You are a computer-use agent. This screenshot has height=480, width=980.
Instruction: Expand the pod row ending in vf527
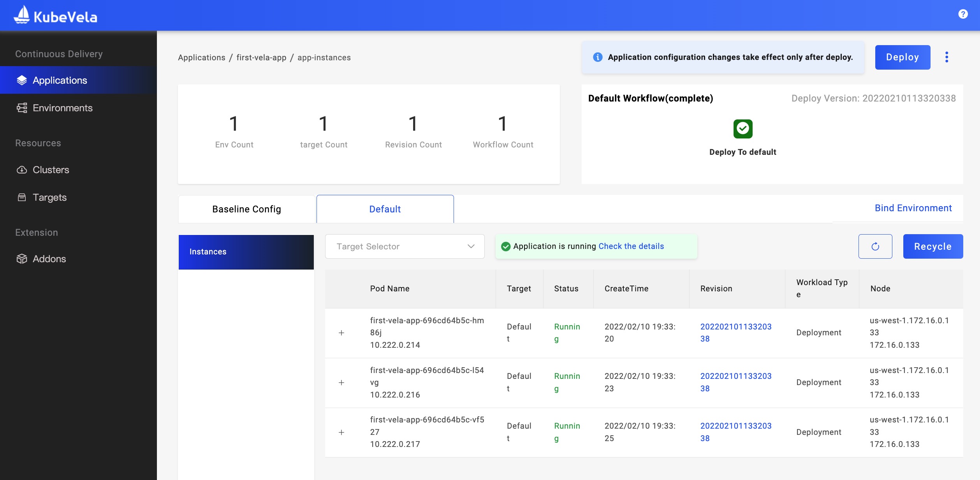pyautogui.click(x=341, y=433)
